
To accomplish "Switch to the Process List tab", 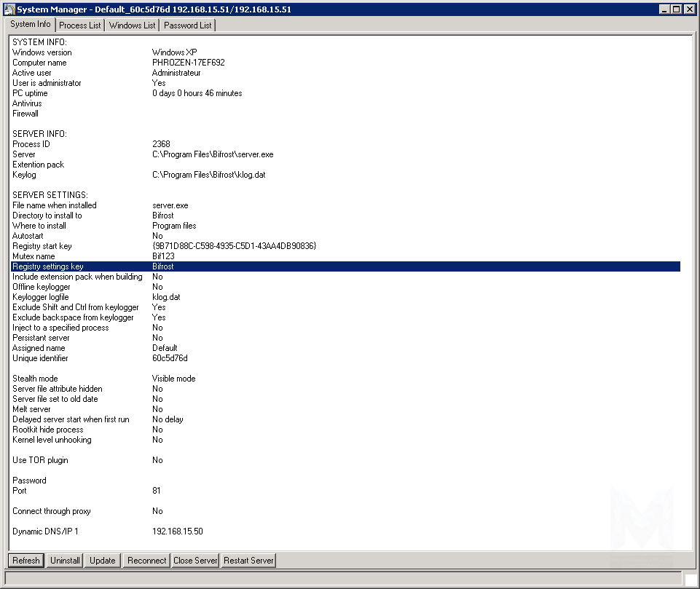I will coord(80,25).
